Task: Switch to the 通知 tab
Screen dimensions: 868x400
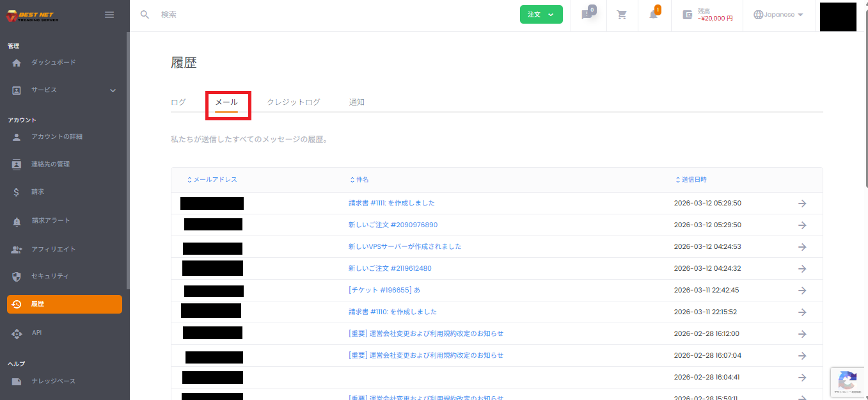Action: [x=356, y=101]
